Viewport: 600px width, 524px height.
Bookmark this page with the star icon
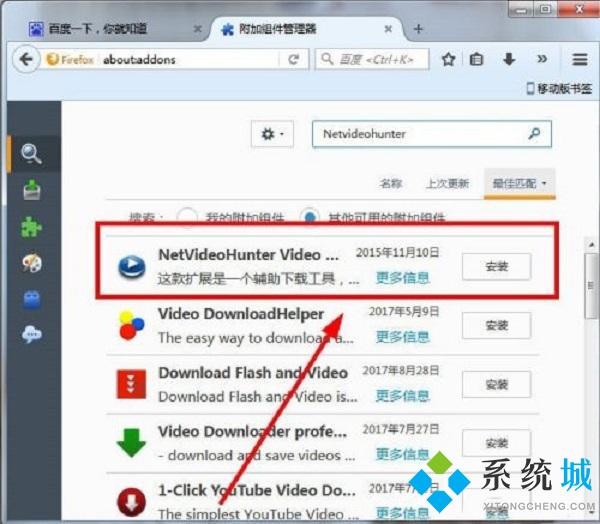point(448,59)
